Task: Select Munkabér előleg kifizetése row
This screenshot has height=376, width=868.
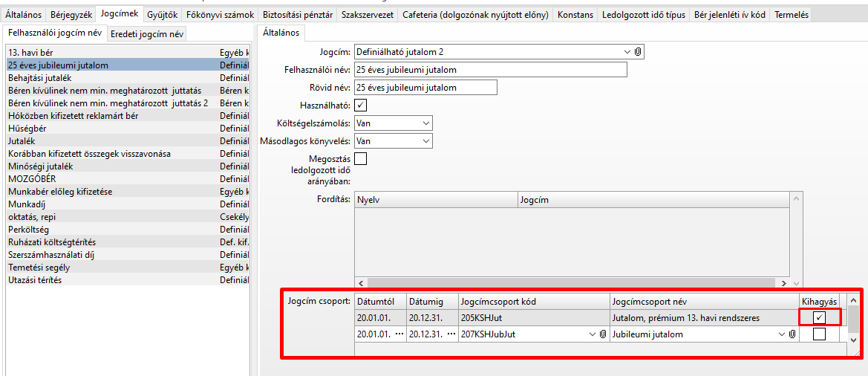Action: pyautogui.click(x=127, y=192)
